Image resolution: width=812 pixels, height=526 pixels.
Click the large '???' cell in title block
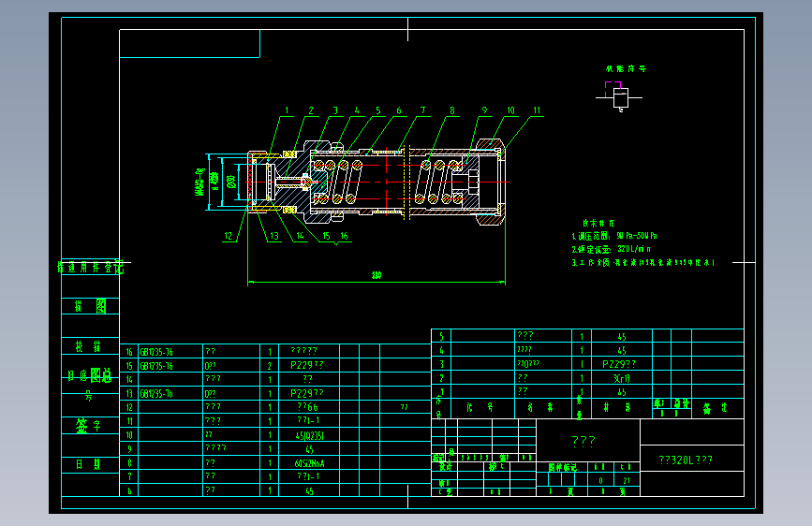click(x=583, y=441)
